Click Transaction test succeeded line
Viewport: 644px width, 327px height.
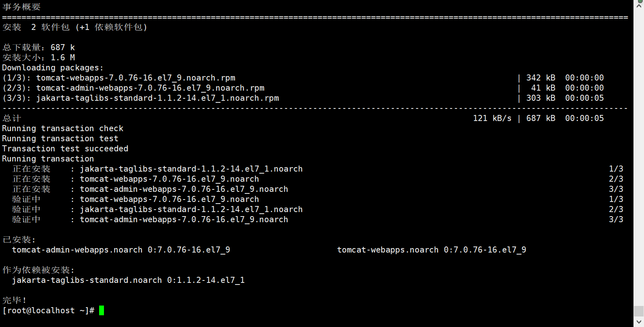65,149
